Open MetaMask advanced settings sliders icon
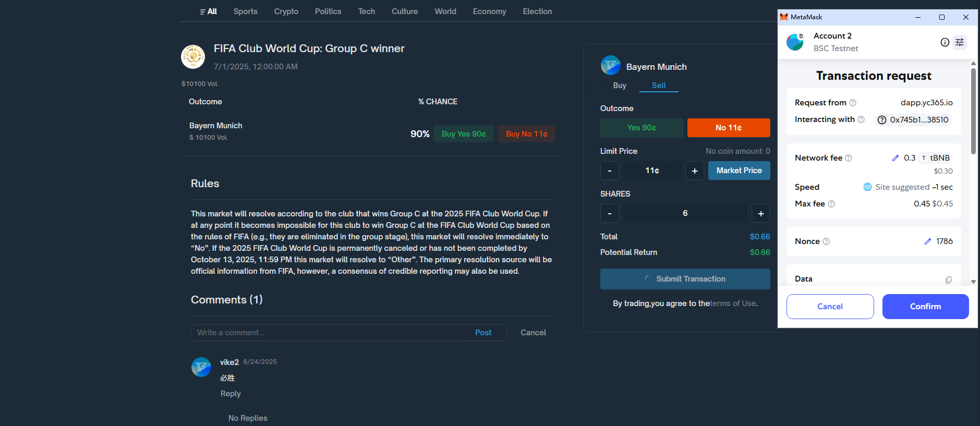 coord(960,42)
